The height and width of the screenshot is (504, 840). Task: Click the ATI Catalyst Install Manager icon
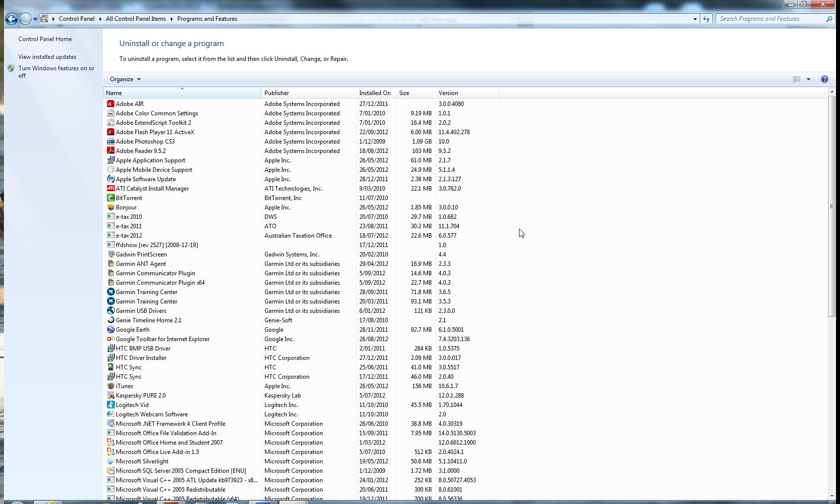[x=110, y=189]
